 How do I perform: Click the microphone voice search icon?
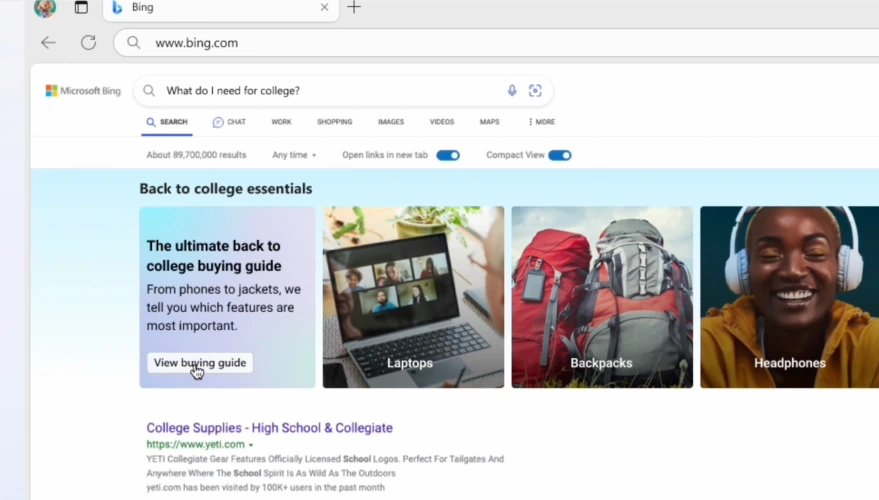(x=512, y=91)
